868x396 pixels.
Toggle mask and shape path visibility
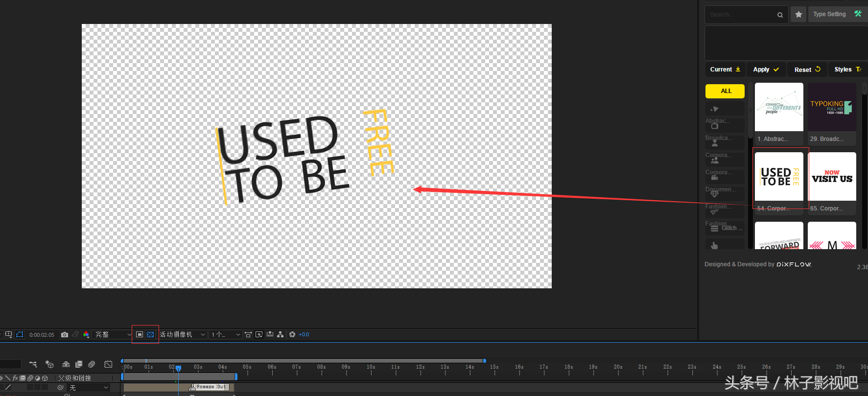pos(20,334)
